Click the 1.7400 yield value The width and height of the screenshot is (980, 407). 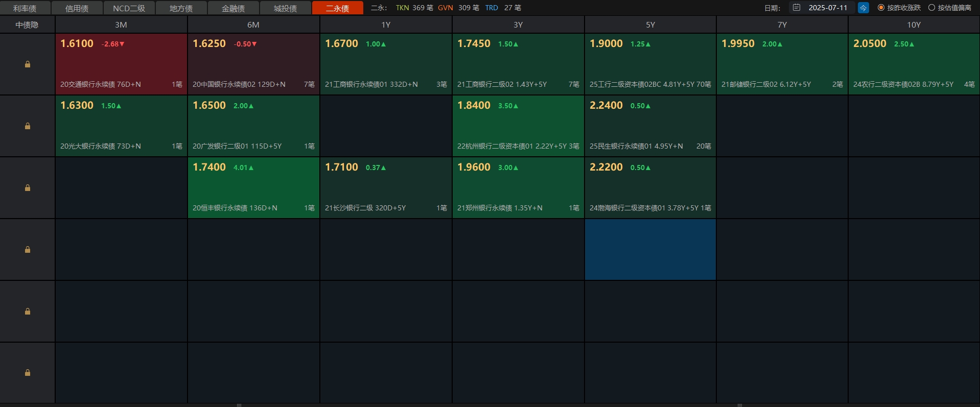209,167
